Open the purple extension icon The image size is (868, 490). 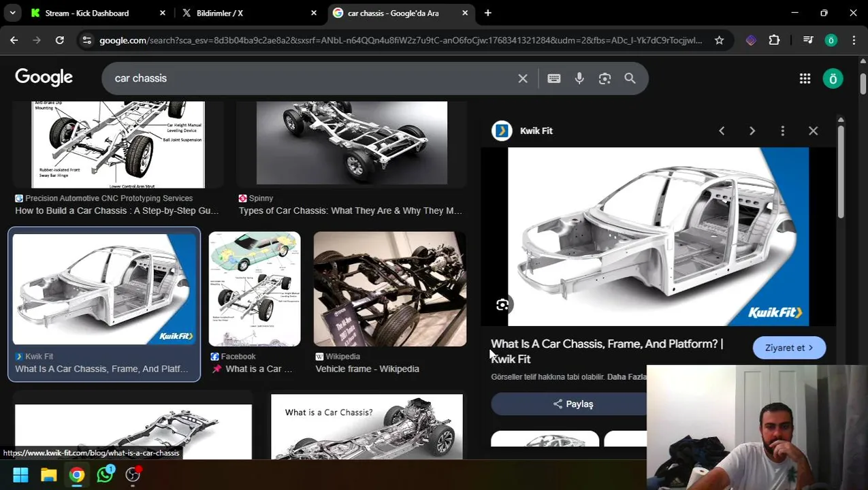pyautogui.click(x=751, y=40)
